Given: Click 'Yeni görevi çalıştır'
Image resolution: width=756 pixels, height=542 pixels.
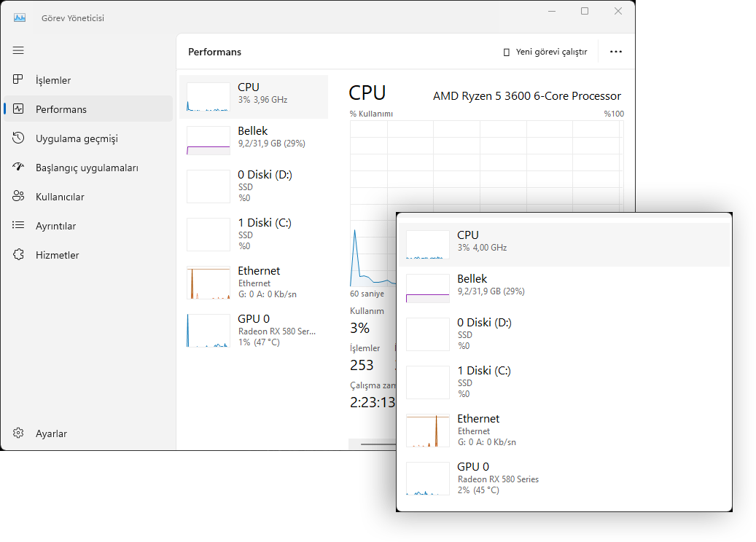Looking at the screenshot, I should (x=545, y=52).
